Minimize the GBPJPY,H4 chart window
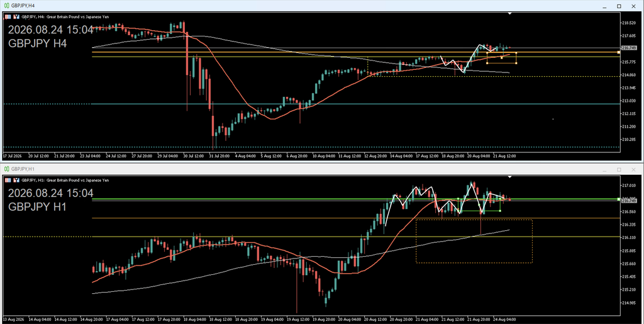This screenshot has height=324, width=644. [x=604, y=6]
